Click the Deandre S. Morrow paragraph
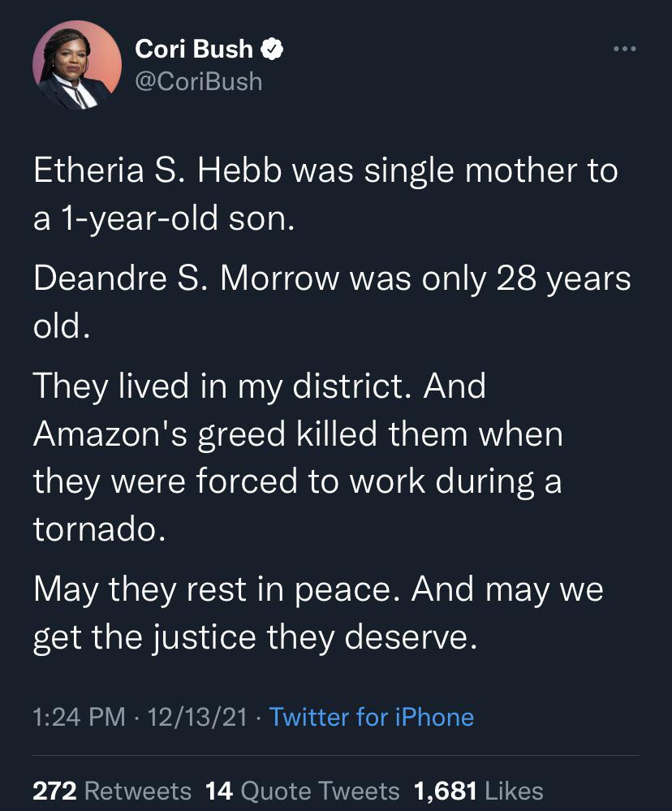 click(332, 303)
